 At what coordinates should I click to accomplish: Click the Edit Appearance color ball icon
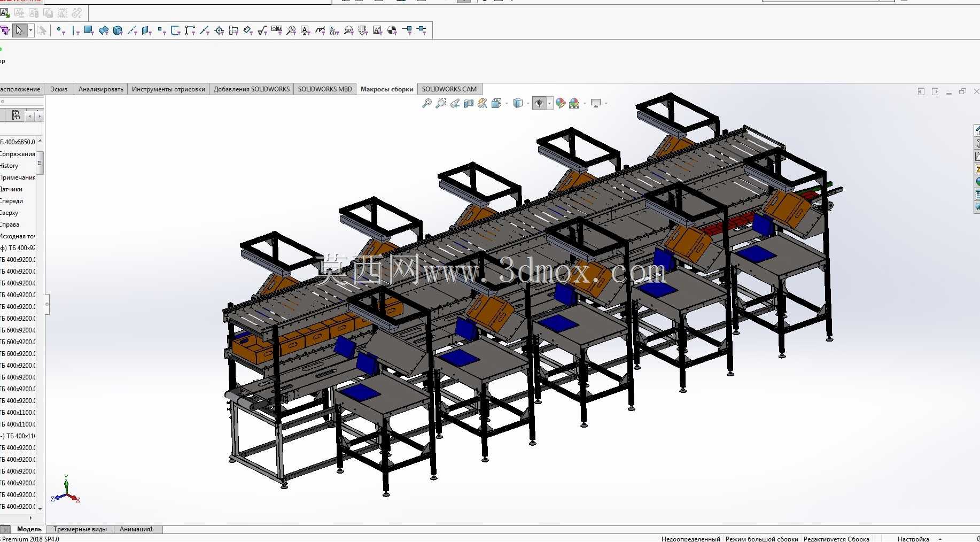(x=561, y=103)
